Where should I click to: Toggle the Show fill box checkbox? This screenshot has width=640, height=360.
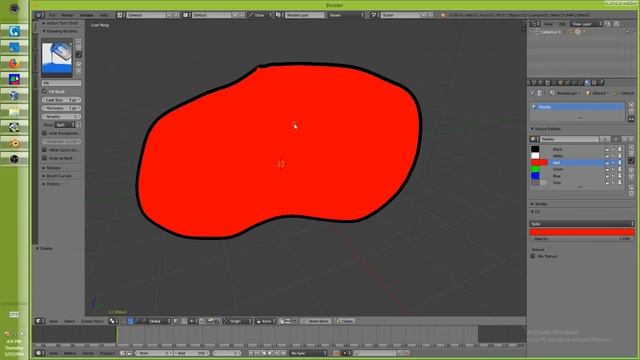coord(44,158)
